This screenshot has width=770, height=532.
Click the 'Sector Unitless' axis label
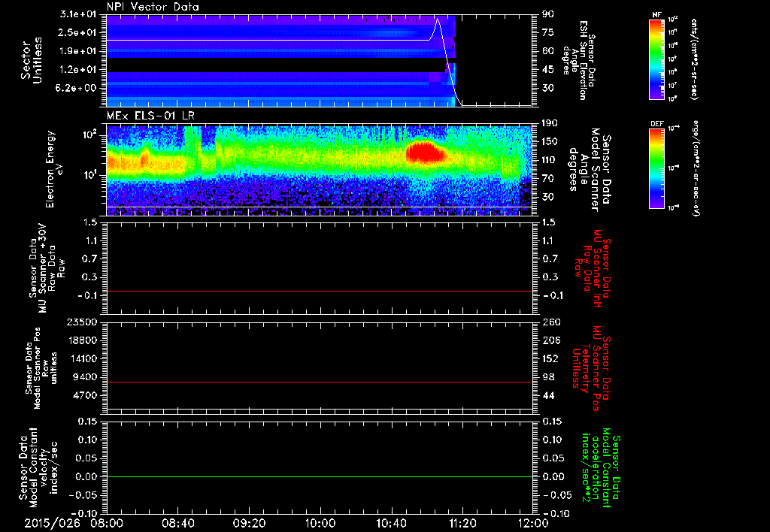[x=31, y=61]
